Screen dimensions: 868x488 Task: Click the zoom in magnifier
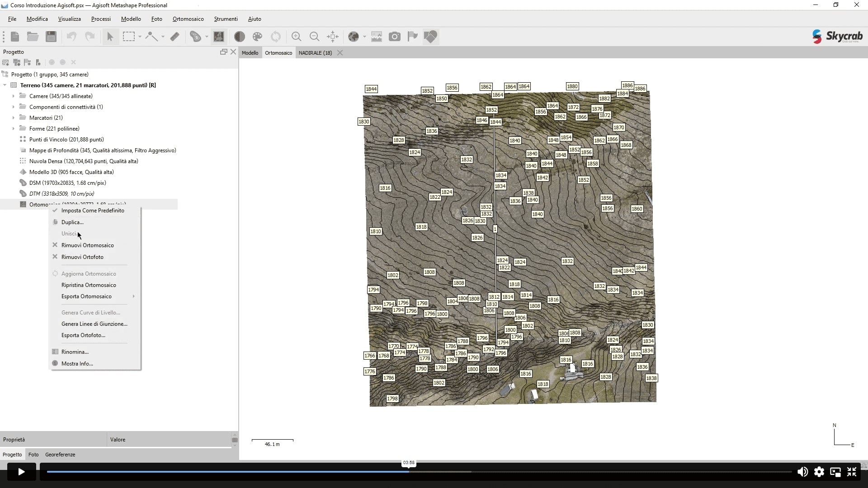pos(296,37)
